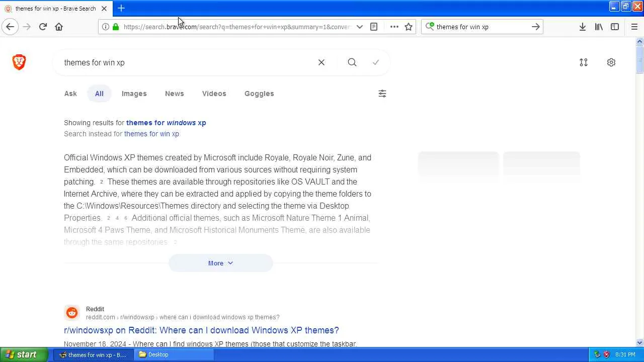Click the browser search box engine icon

tap(430, 27)
